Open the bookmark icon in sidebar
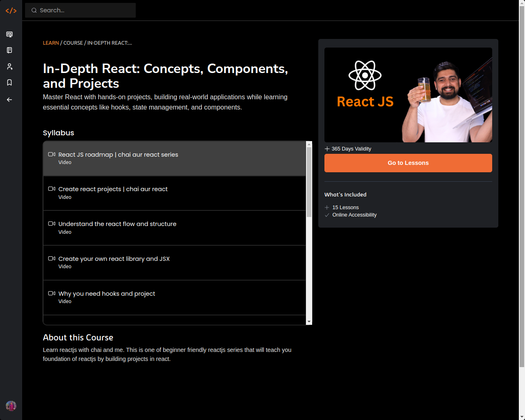 tap(9, 82)
